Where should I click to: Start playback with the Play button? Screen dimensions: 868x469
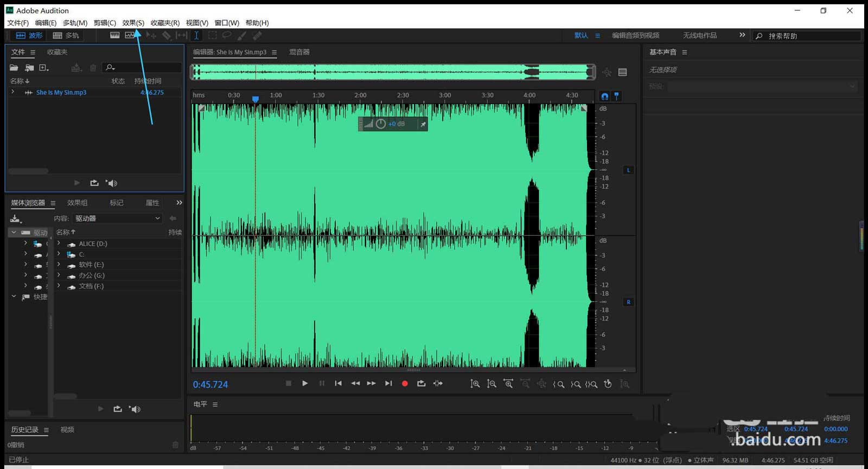point(305,383)
